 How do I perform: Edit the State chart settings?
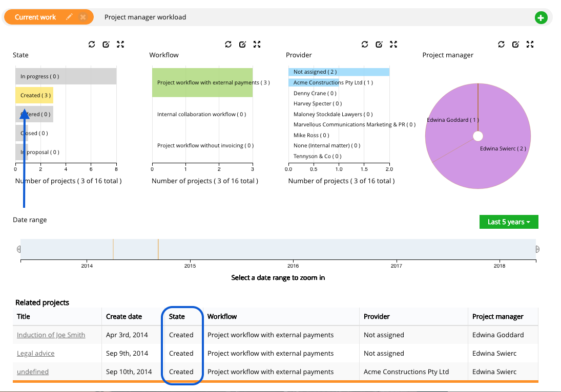106,45
